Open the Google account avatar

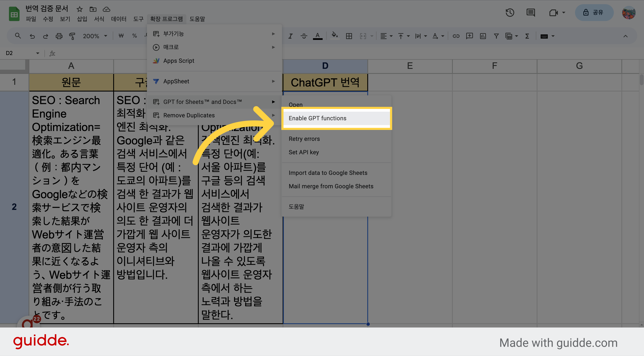628,13
